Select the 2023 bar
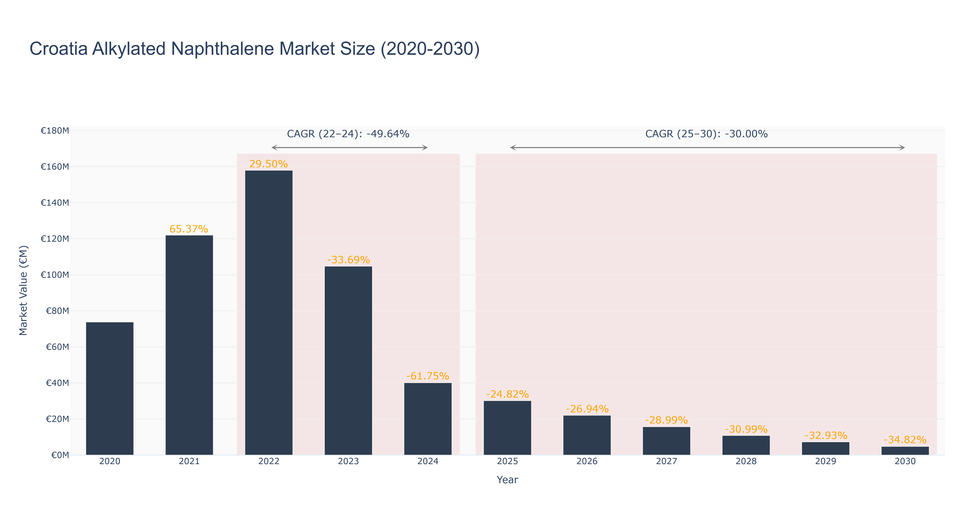The height and width of the screenshot is (525, 980). 348,361
